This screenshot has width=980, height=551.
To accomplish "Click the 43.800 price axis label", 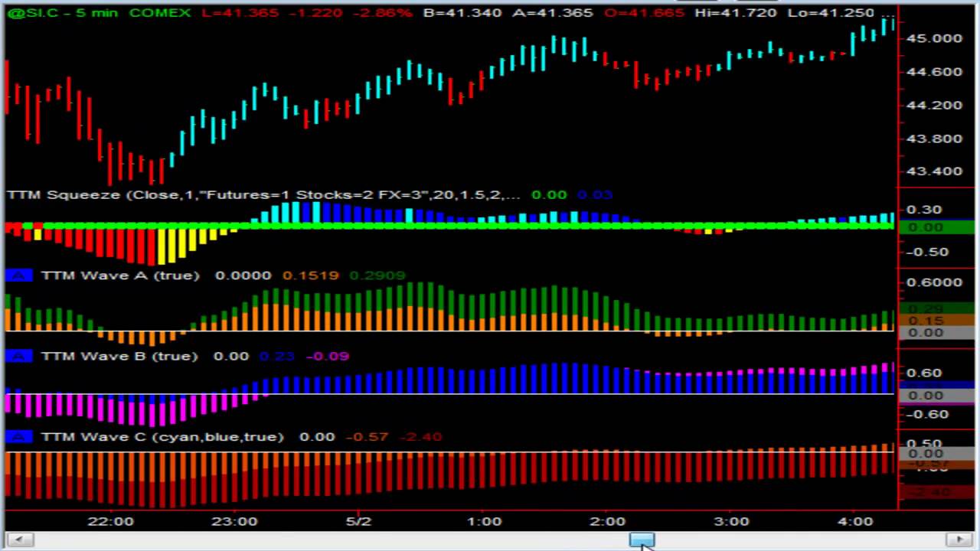I will coord(933,139).
